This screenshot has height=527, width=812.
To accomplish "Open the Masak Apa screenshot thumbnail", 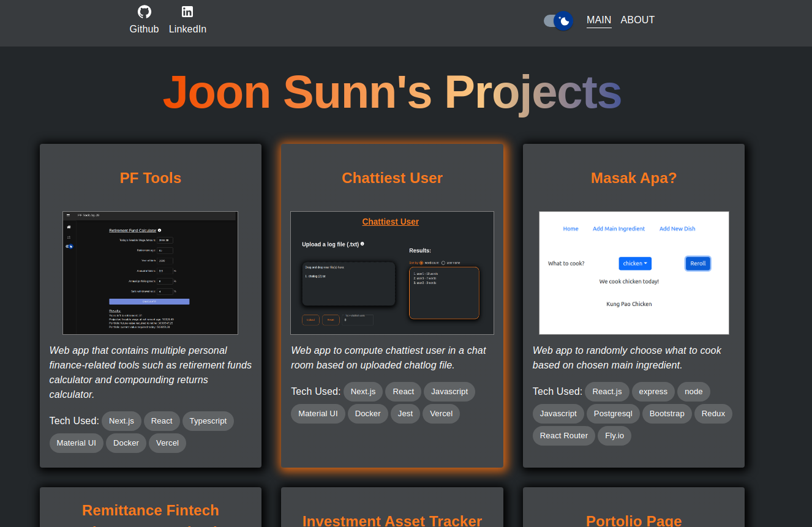I will pos(634,272).
